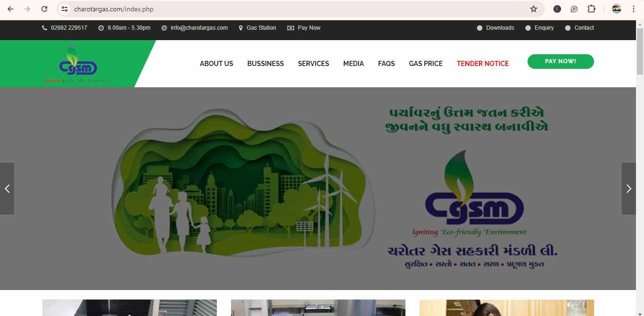Screen dimensions: 644x316
Task: Select the ABOUT US menu item
Action: coord(216,63)
